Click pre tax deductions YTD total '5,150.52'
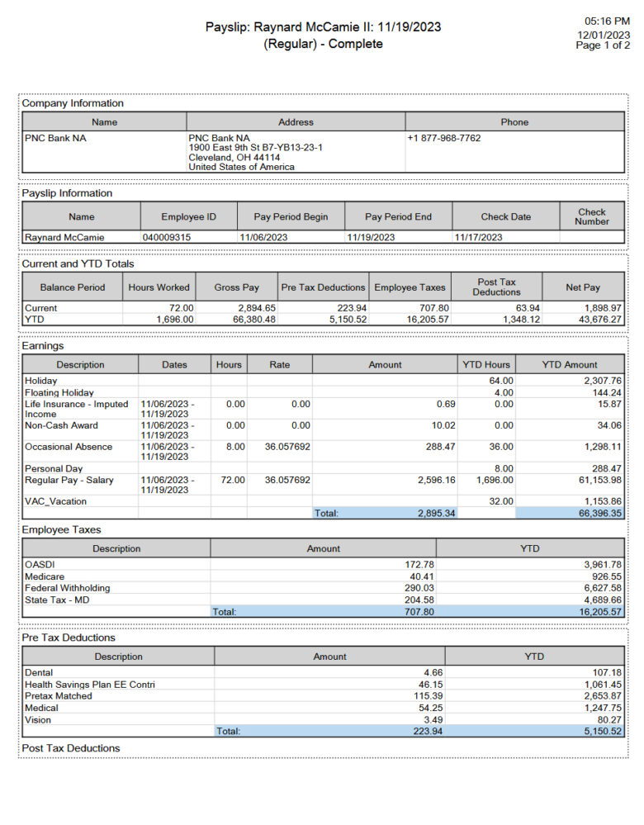Image resolution: width=644 pixels, height=825 pixels. 603,732
